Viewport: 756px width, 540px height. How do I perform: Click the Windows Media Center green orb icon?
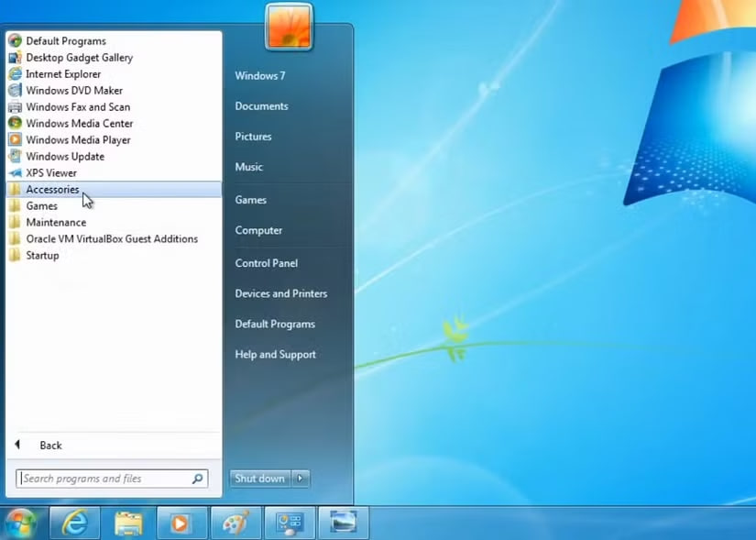[x=15, y=123]
